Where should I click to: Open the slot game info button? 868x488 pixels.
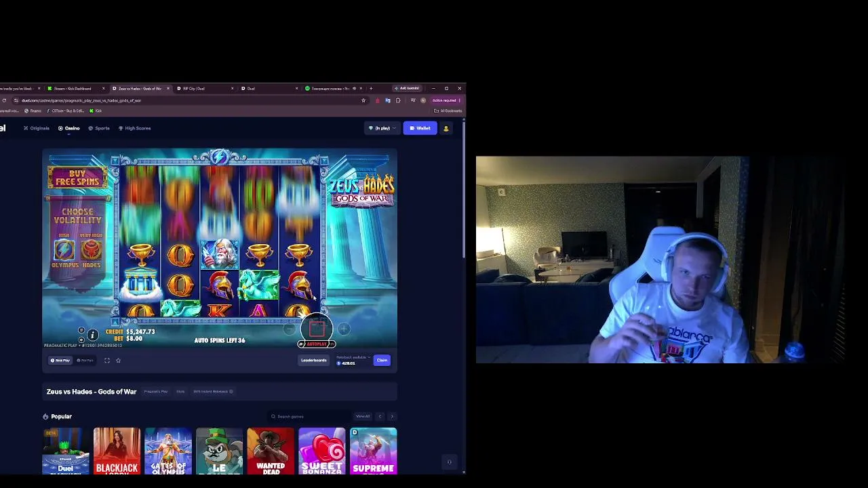pyautogui.click(x=93, y=334)
